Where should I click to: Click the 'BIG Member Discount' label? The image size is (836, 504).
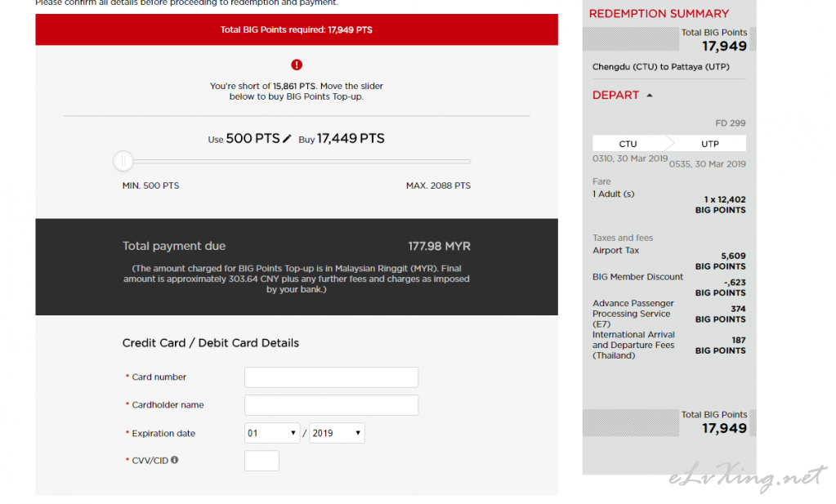tap(637, 277)
